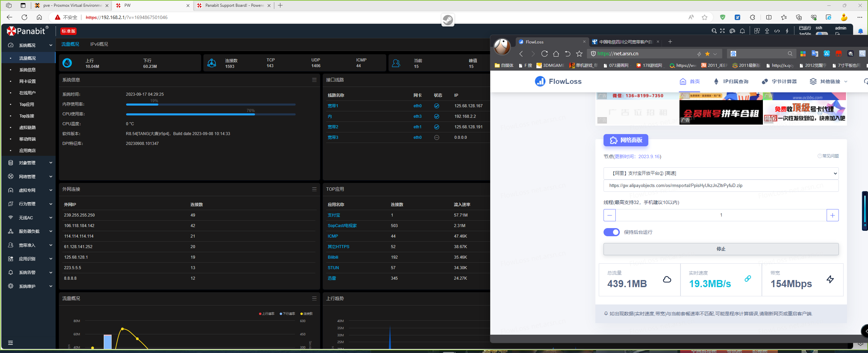The width and height of the screenshot is (868, 353).
Task: Click the yellow bookmark star in net.arsn.cn address bar
Action: (707, 54)
